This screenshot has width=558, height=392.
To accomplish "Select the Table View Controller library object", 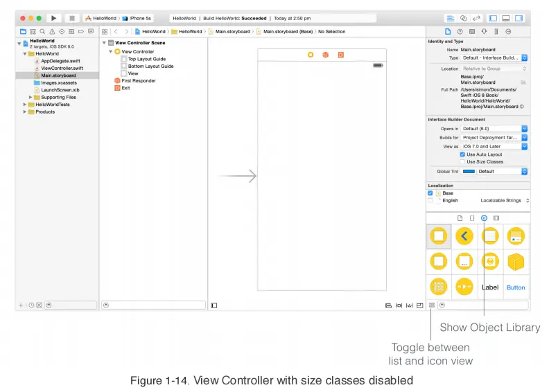I will 490,236.
